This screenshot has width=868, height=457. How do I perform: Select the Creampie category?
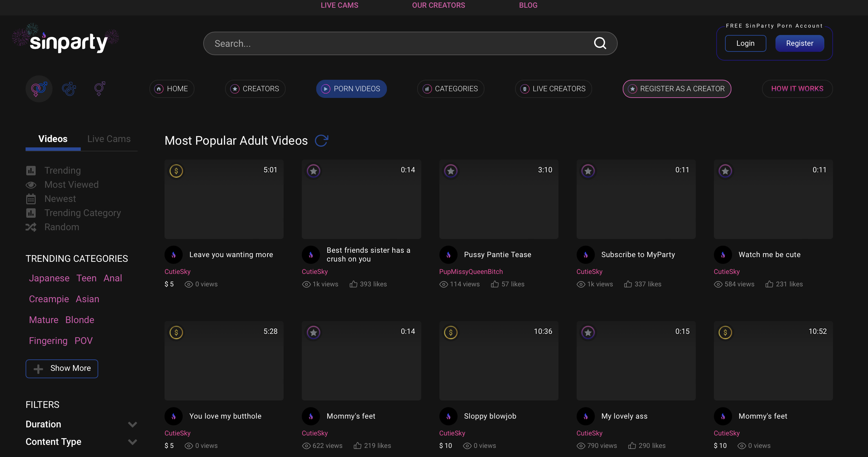coord(49,299)
